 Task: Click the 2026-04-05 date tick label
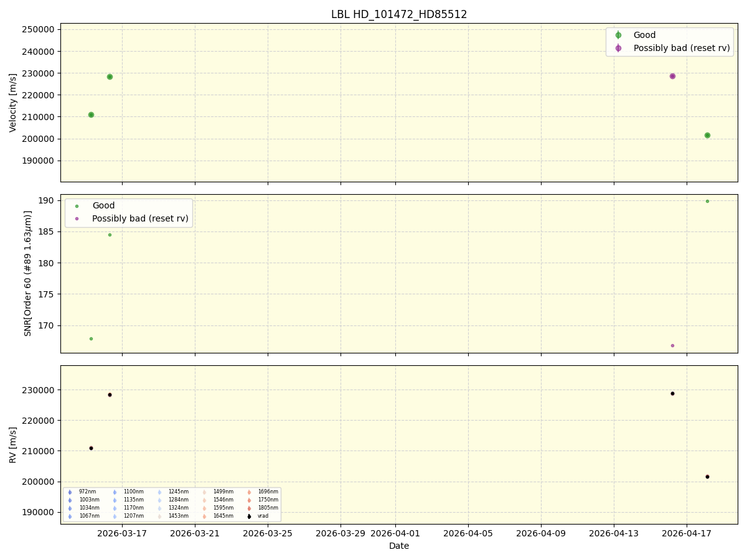468,533
